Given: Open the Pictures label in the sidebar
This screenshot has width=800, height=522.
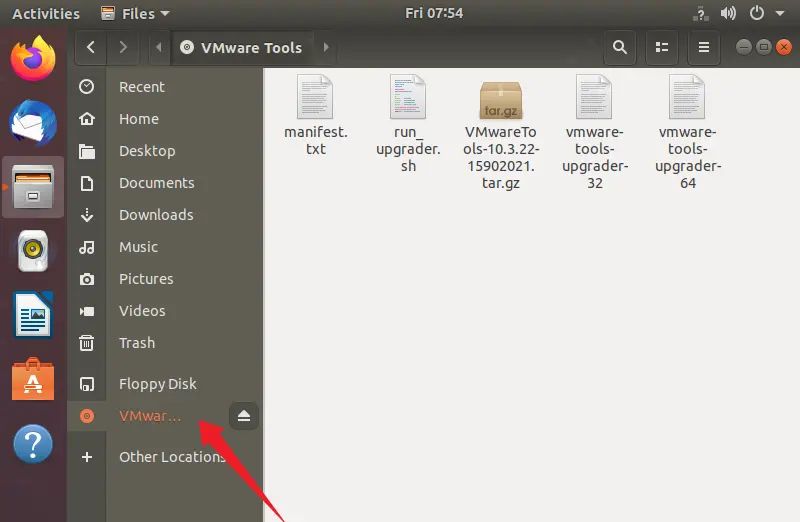Looking at the screenshot, I should [x=146, y=279].
